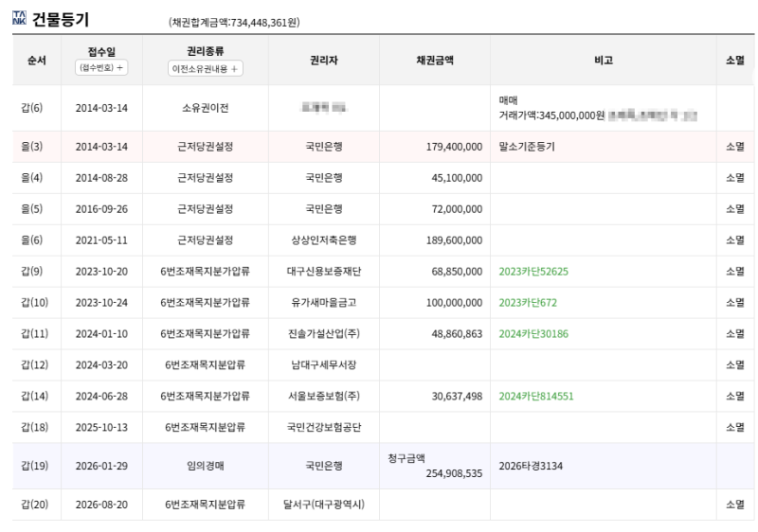Click the 2014-08-28 date cell
This screenshot has width=758, height=532.
101,178
